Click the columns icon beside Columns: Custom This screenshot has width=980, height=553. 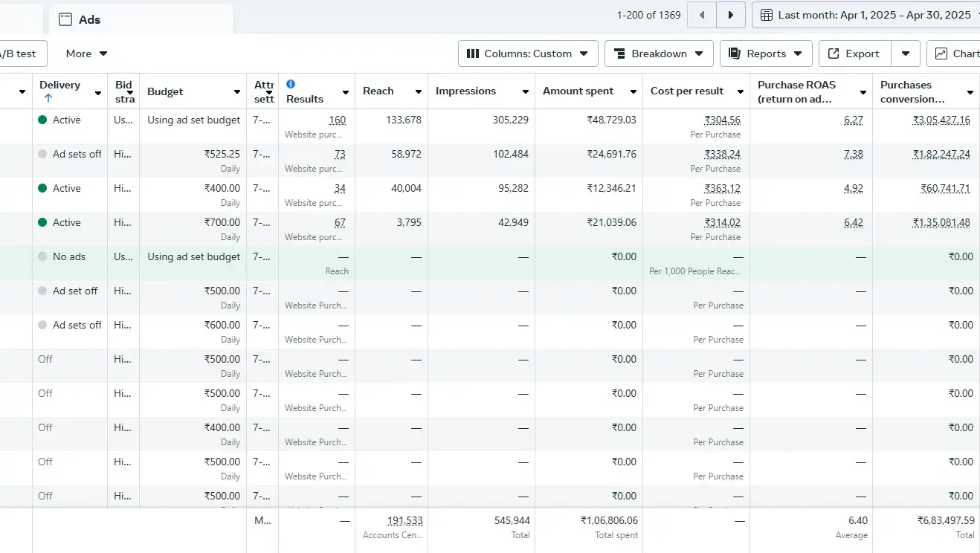click(472, 54)
